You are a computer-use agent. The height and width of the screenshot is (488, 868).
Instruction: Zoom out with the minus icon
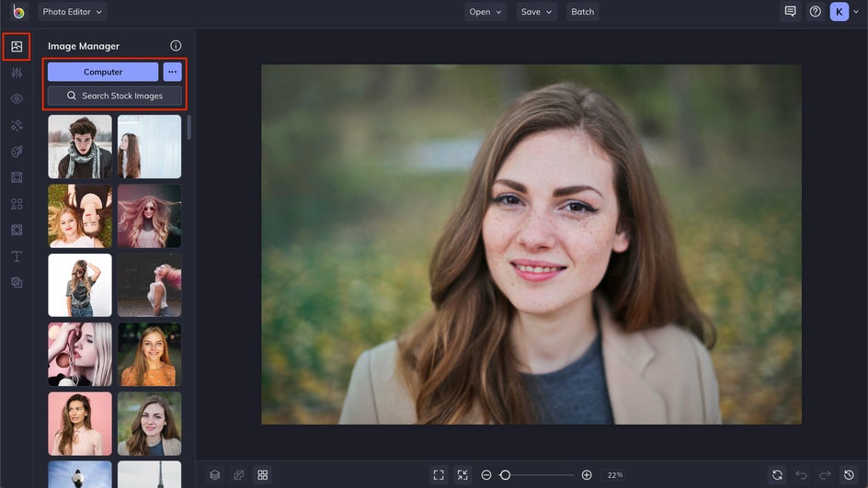tap(486, 475)
